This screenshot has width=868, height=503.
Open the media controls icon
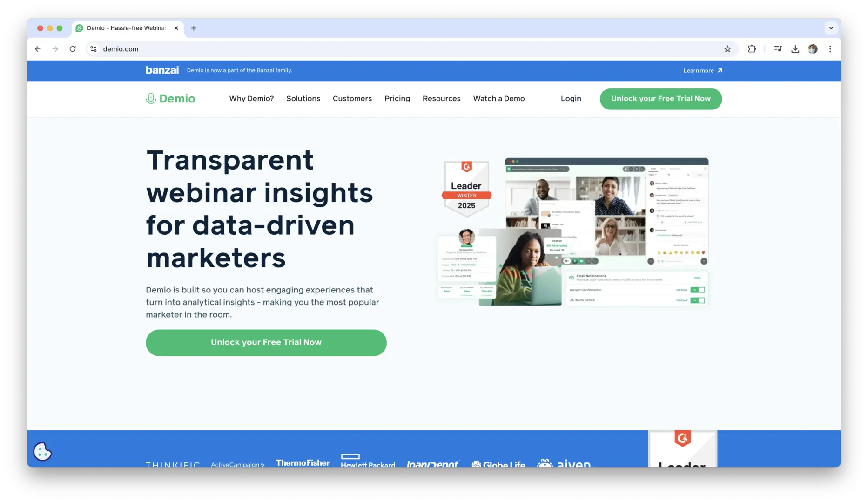click(778, 49)
